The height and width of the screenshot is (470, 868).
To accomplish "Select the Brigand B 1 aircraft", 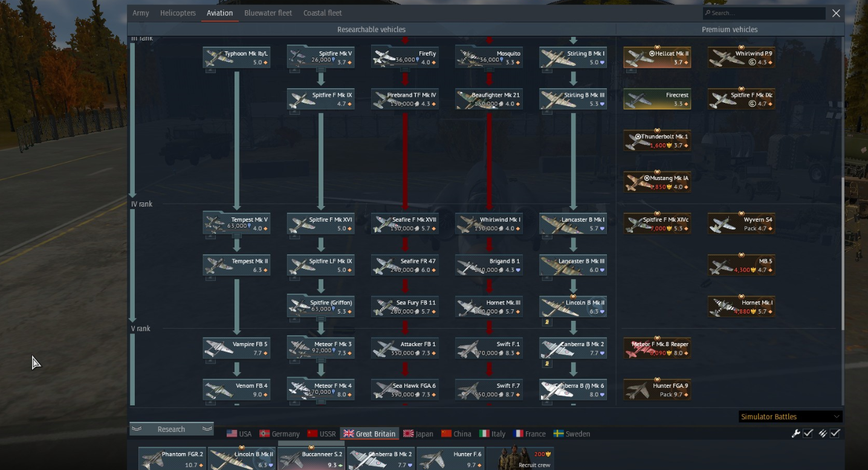I will point(488,266).
